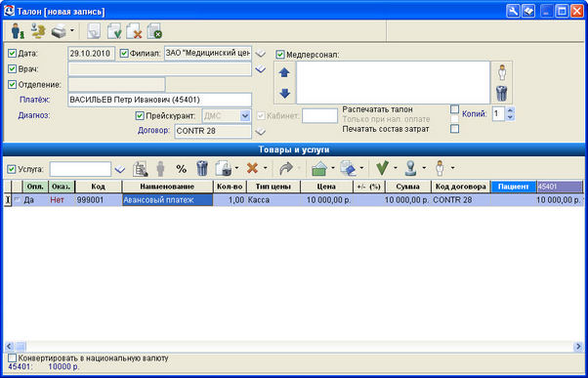Enable the Печатать состав затрат checkbox
588x378 pixels.
(x=454, y=129)
